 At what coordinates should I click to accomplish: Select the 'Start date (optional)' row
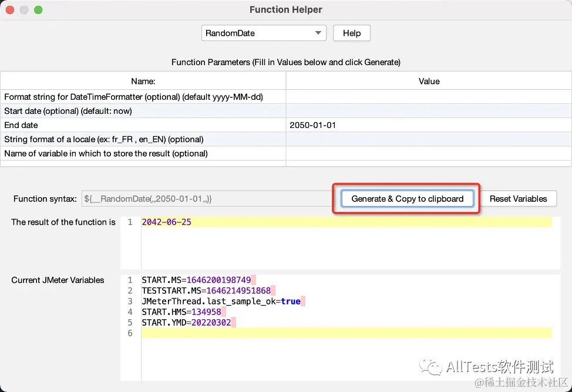pyautogui.click(x=143, y=111)
